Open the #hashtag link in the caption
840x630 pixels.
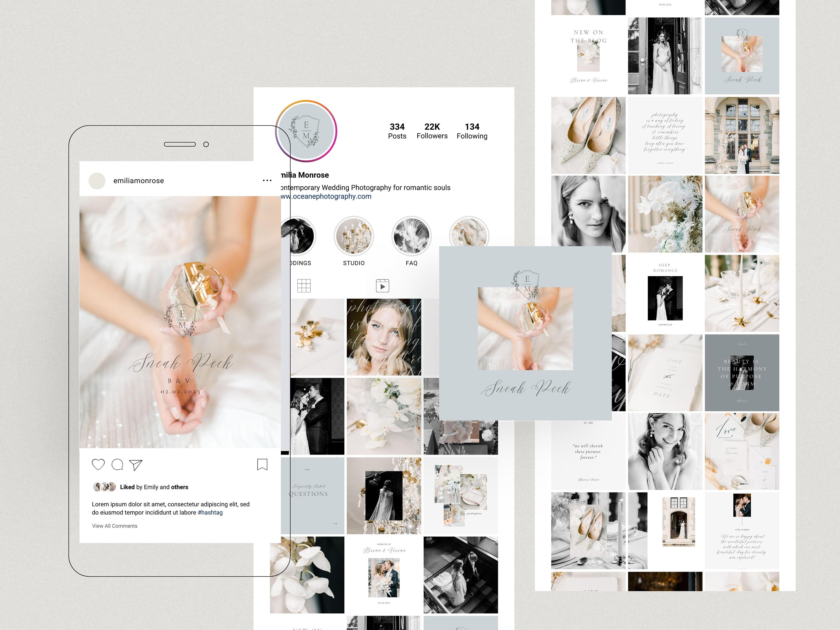[x=210, y=512]
